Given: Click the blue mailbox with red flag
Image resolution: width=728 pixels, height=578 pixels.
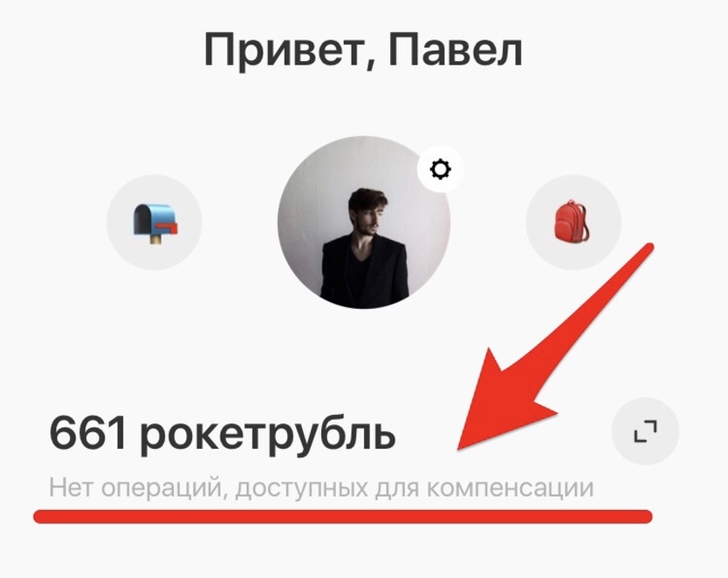Looking at the screenshot, I should point(155,223).
